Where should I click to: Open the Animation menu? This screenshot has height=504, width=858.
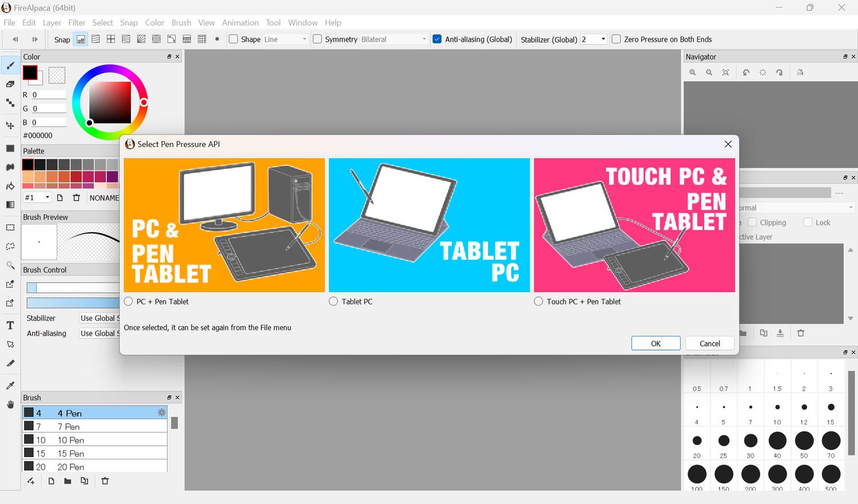point(240,23)
